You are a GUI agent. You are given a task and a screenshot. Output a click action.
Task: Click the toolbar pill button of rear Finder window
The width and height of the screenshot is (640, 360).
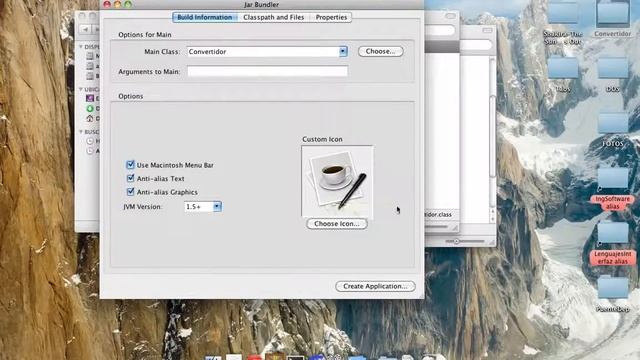[487, 31]
